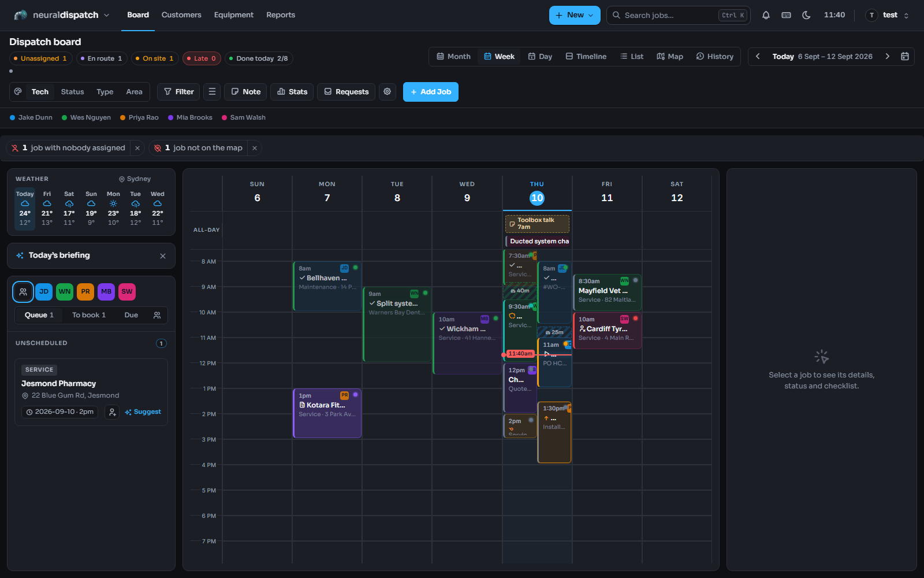Toggle the JD technician chip
924x578 pixels.
pyautogui.click(x=44, y=292)
